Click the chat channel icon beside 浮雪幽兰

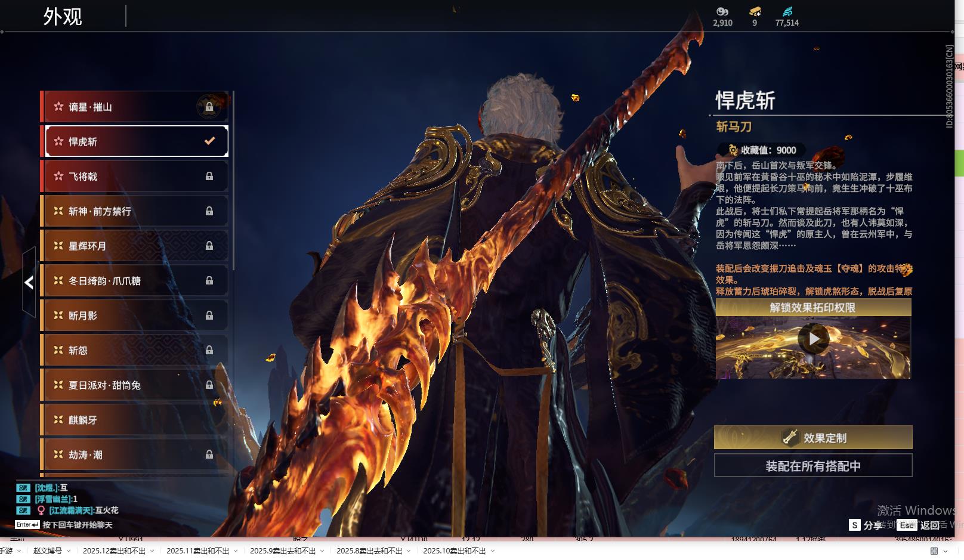point(23,499)
